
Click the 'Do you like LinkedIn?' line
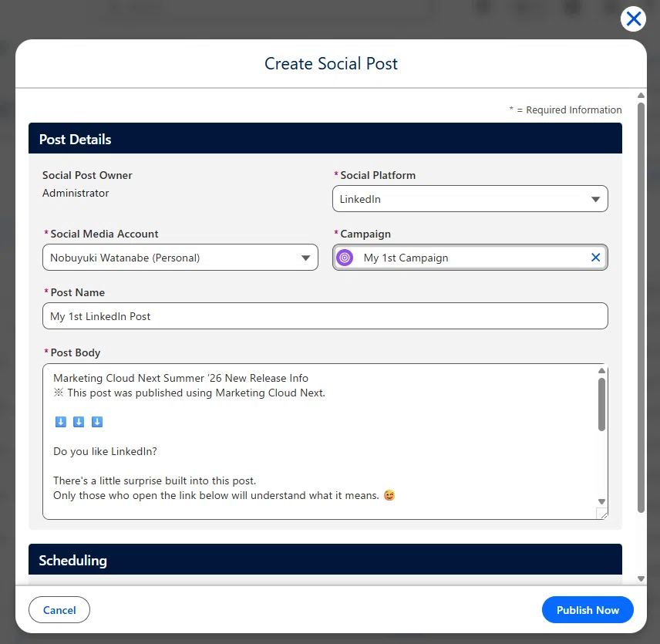(105, 451)
